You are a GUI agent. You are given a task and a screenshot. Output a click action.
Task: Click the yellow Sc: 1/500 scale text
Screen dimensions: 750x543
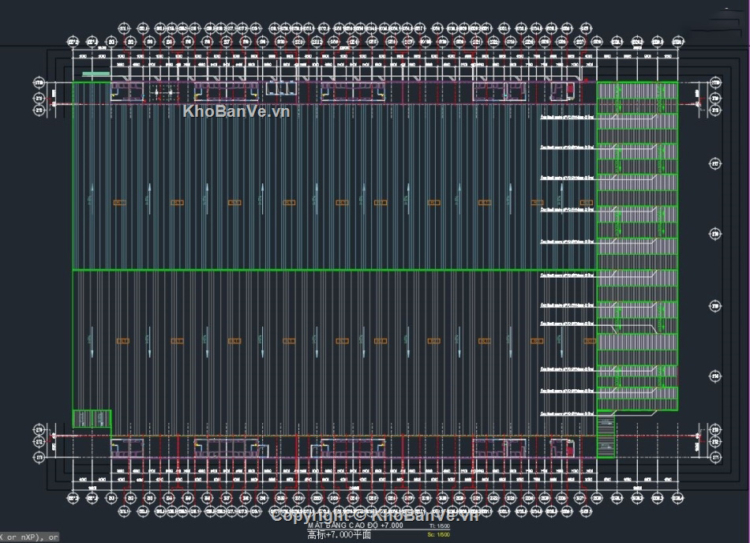438,535
